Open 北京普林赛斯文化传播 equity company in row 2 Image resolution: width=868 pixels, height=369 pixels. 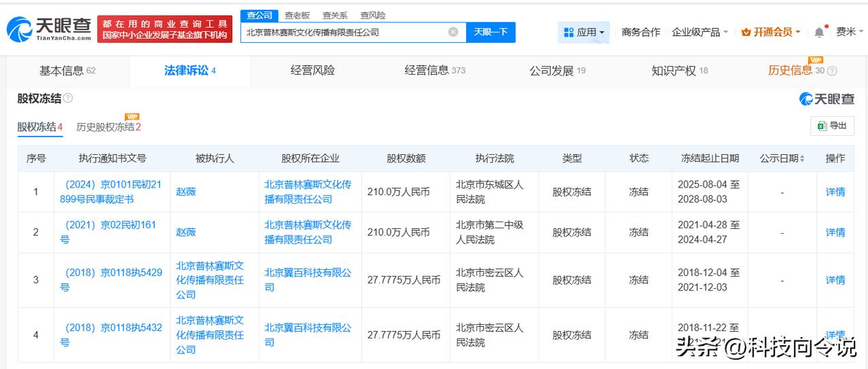[308, 232]
